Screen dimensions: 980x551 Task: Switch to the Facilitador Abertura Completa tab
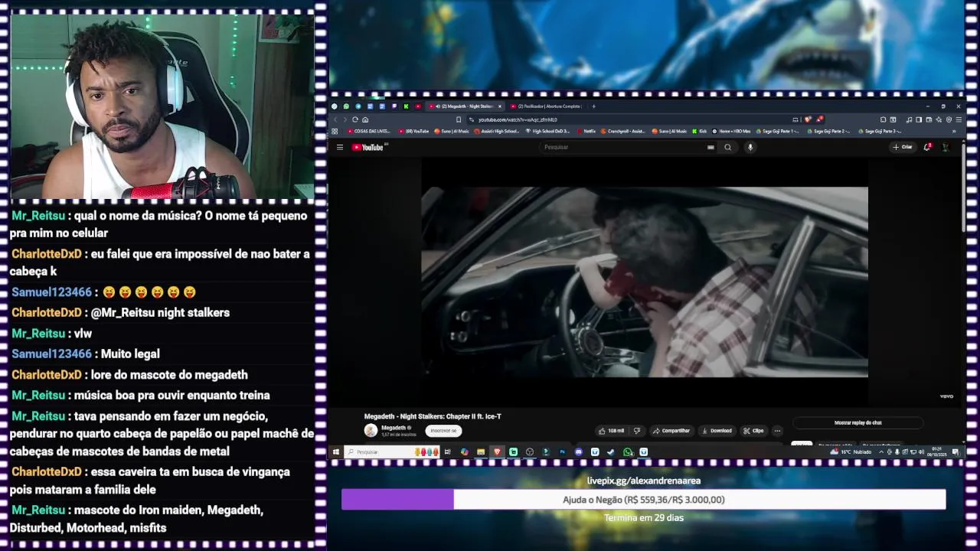tap(546, 106)
